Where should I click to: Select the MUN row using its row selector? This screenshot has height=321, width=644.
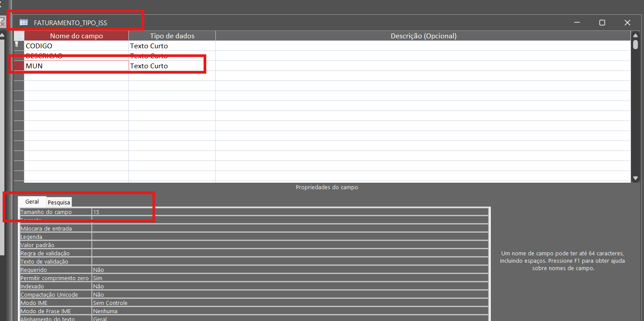19,66
